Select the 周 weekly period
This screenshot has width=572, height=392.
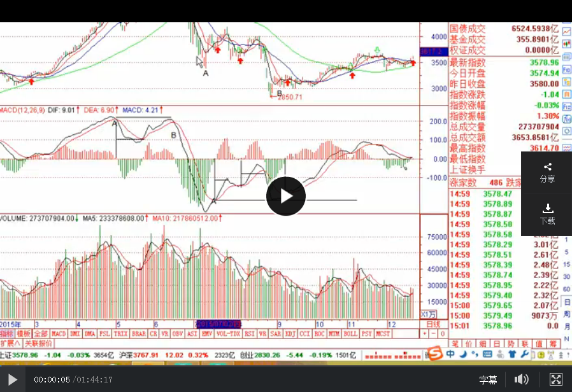click(567, 314)
